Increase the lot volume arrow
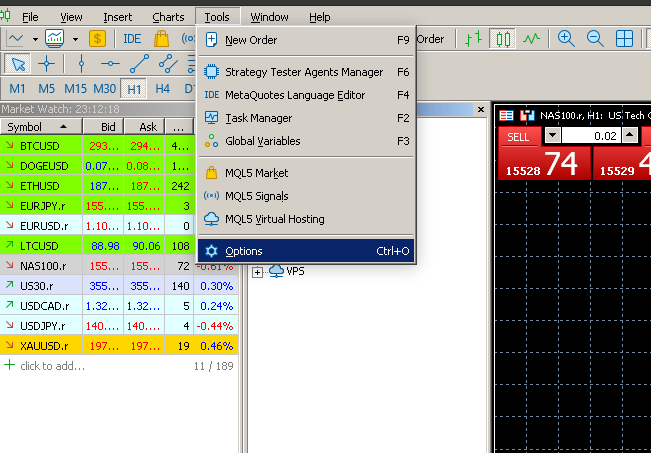The height and width of the screenshot is (453, 651). (x=630, y=135)
